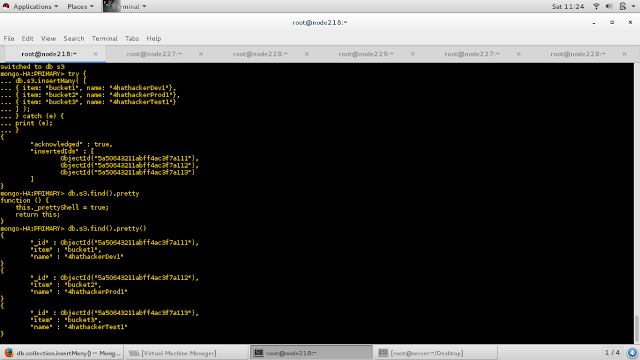
Task: Click the db.s3.insertMany( [ line
Action: (x=43, y=81)
